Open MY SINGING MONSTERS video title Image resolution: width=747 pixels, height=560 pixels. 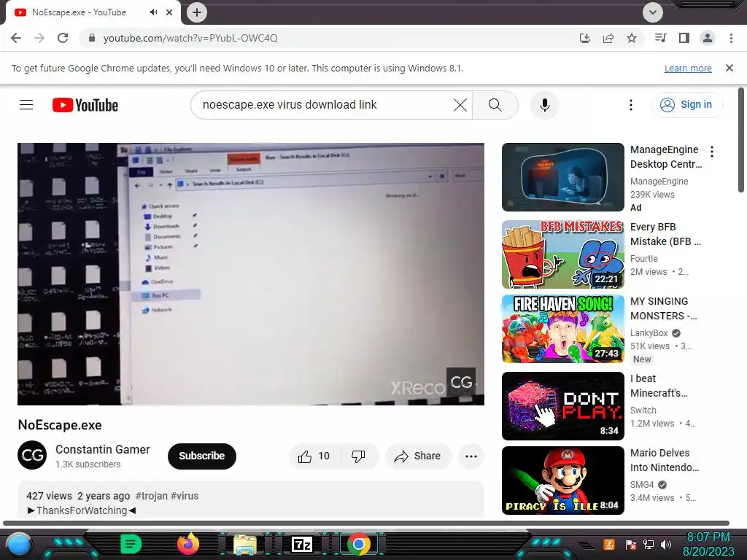pos(664,308)
